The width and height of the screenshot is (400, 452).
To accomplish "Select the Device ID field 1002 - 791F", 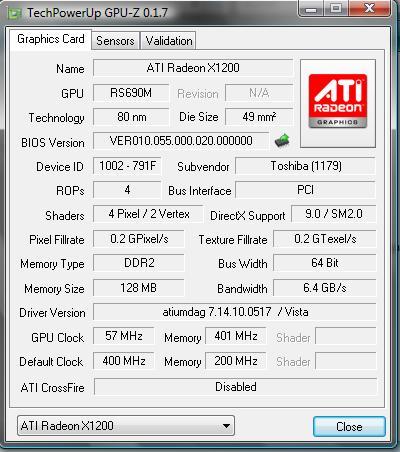I will [x=127, y=166].
